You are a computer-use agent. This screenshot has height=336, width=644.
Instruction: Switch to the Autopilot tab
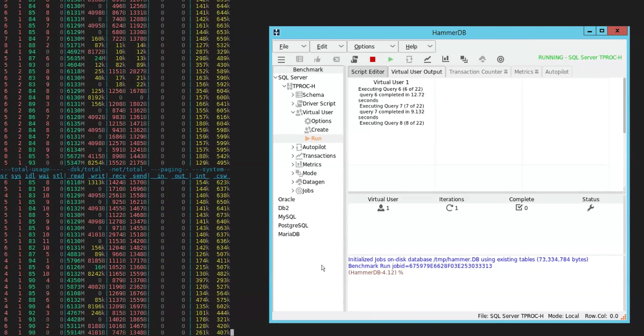coord(557,72)
